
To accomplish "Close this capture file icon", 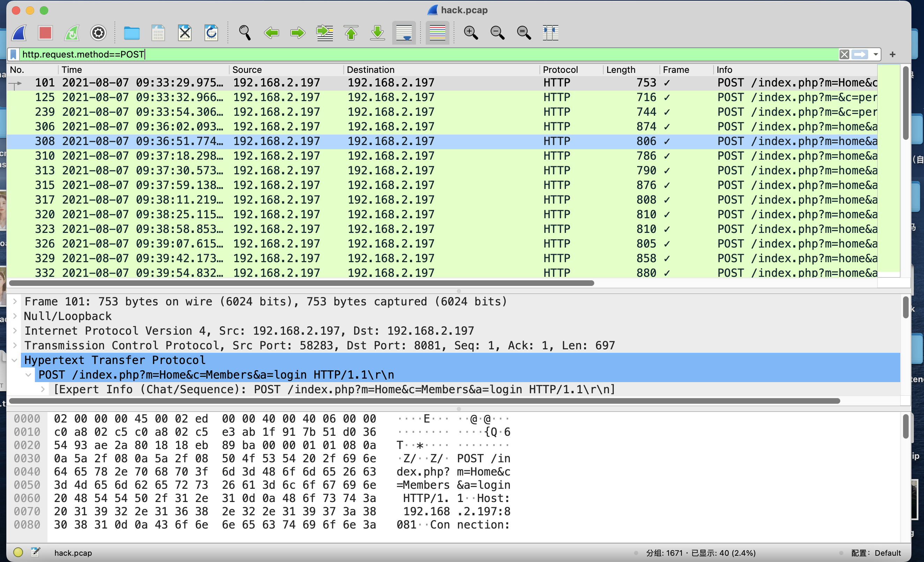I will pyautogui.click(x=185, y=33).
